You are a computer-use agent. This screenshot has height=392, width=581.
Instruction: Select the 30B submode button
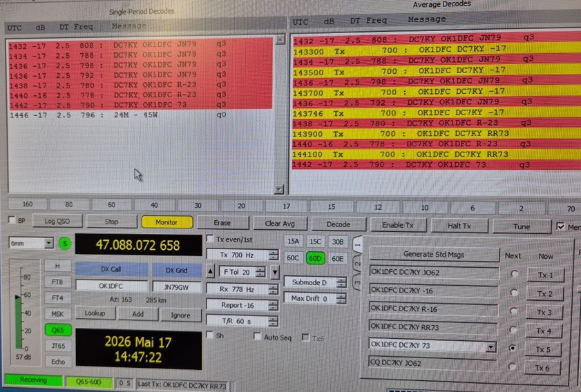pyautogui.click(x=338, y=242)
